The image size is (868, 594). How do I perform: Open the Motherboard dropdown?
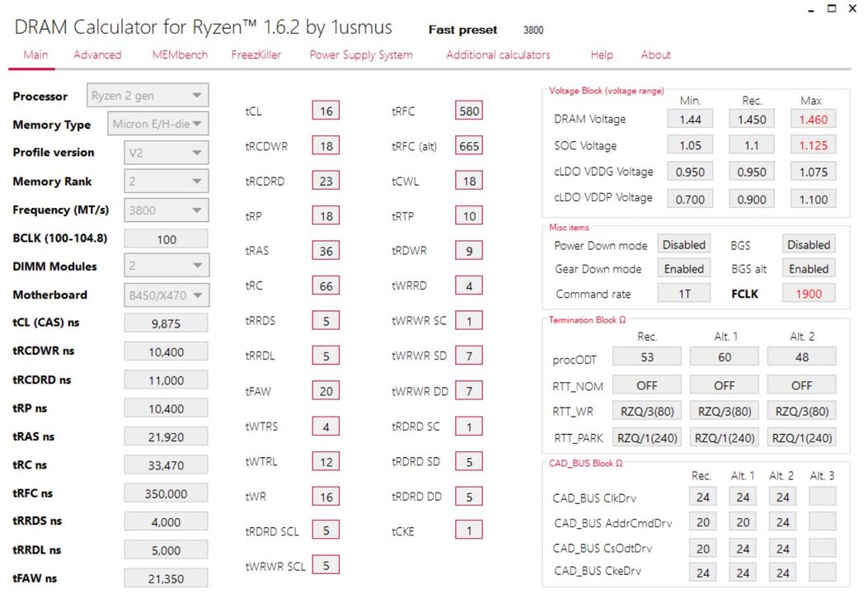pyautogui.click(x=166, y=295)
